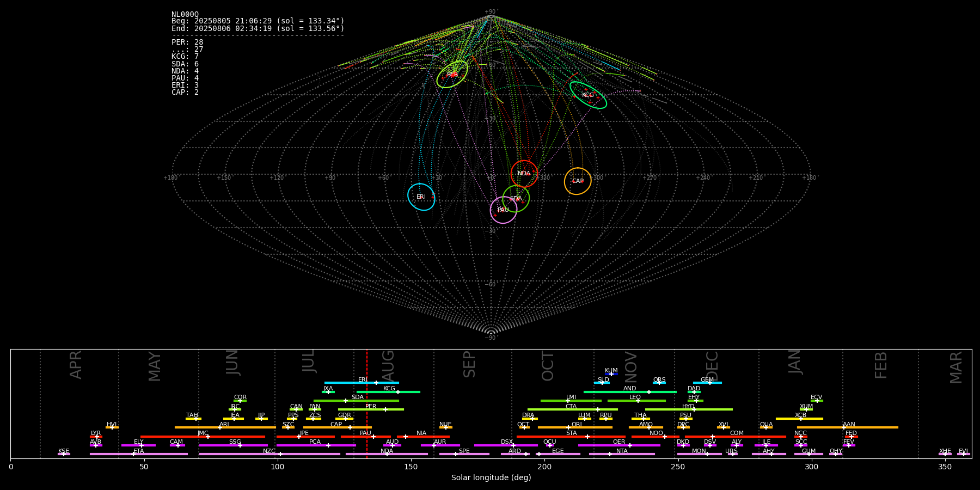Screen dimensions: 980x490
Task: Click the KUM bar in the timeline
Action: tap(611, 374)
